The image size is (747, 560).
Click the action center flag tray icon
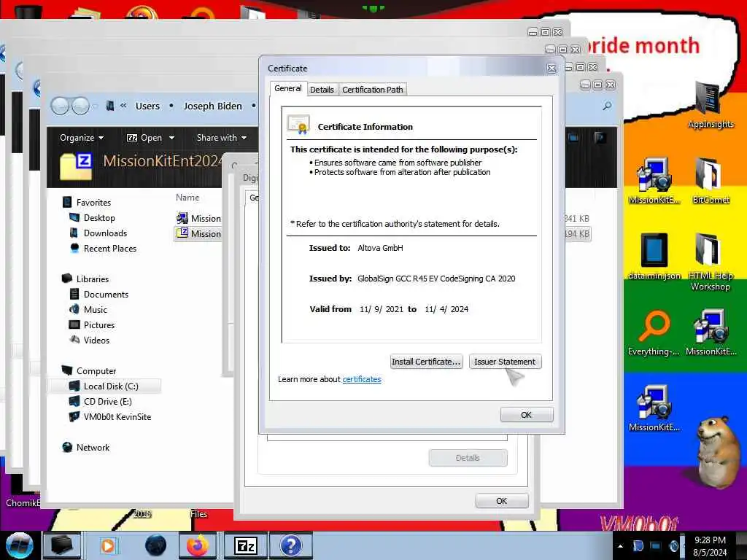click(x=638, y=545)
